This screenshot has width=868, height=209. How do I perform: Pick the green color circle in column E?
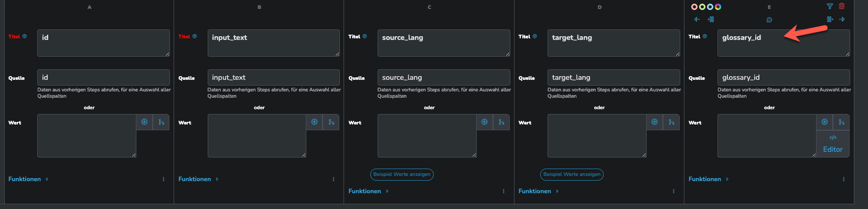pyautogui.click(x=702, y=7)
